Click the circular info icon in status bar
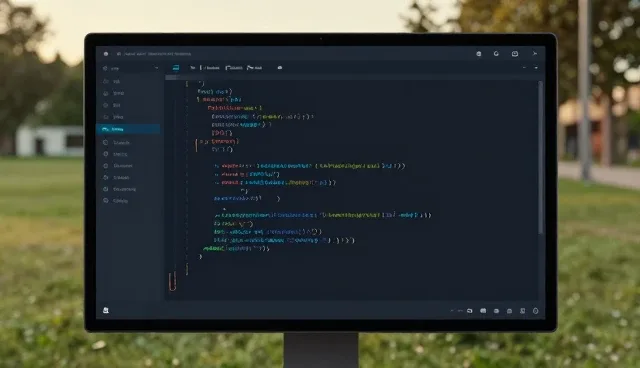 (536, 311)
